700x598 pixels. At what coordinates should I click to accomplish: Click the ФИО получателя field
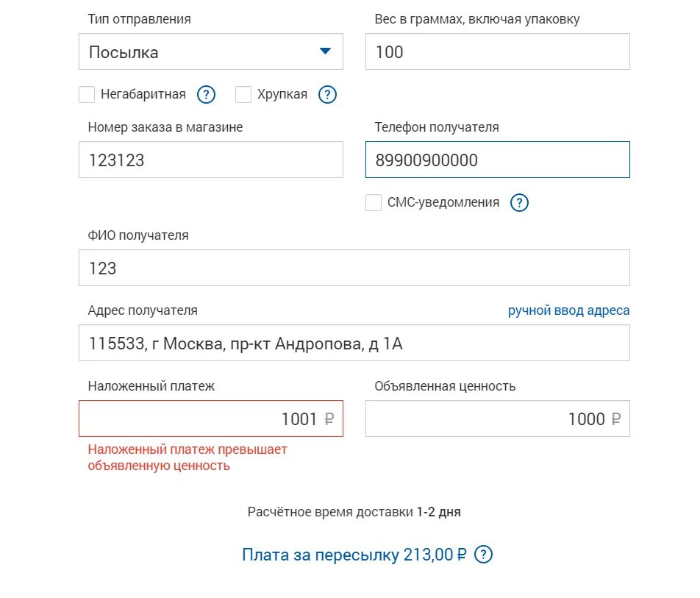tap(354, 268)
